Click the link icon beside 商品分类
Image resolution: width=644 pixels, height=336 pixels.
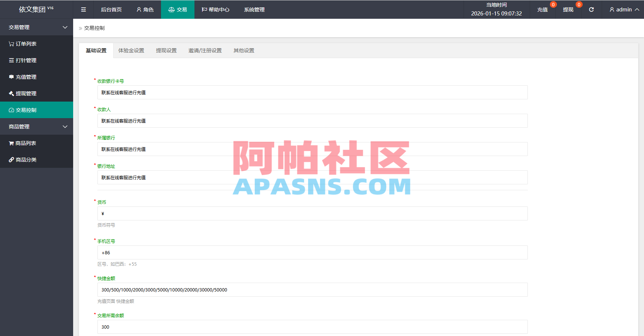click(x=11, y=160)
